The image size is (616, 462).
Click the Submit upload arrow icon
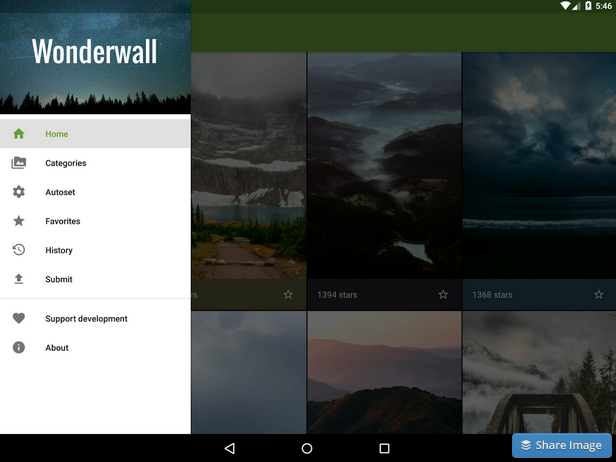pyautogui.click(x=18, y=279)
